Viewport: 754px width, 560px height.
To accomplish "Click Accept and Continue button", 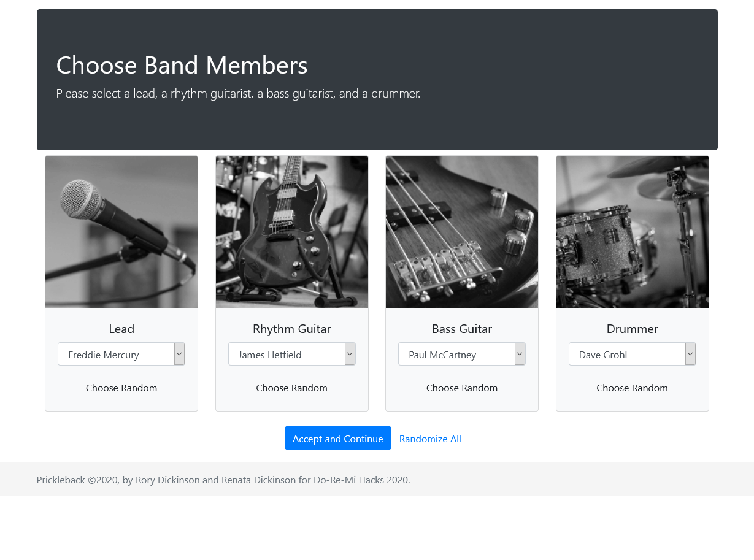I will (x=338, y=438).
